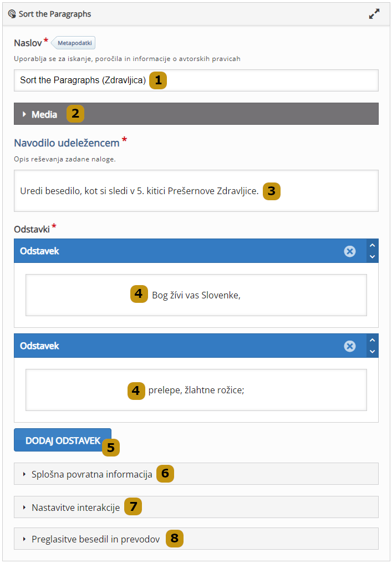Edit the 'prelepe, žlahtne rožice' text box

[x=196, y=390]
